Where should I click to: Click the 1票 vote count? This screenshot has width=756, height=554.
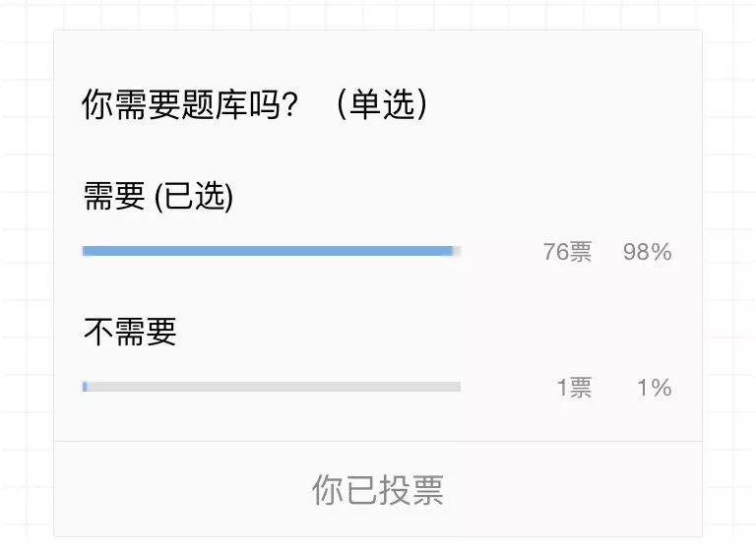click(574, 388)
